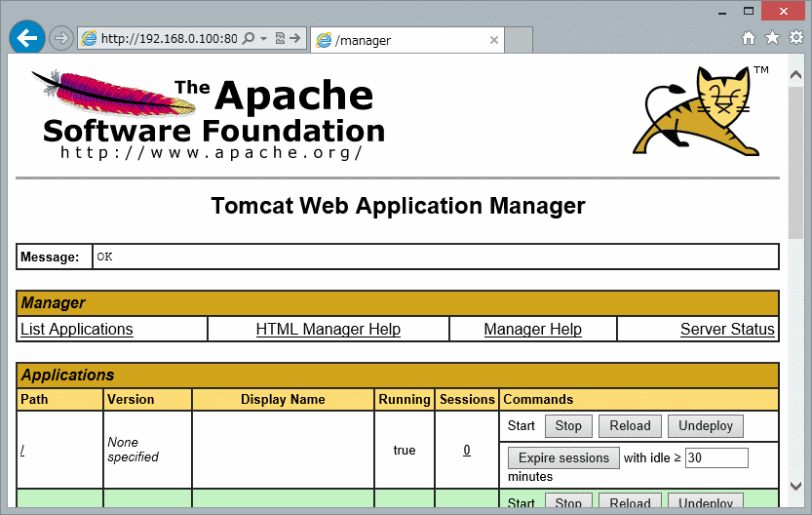Toggle the compatibility view icon
The image size is (812, 515).
pyautogui.click(x=280, y=38)
